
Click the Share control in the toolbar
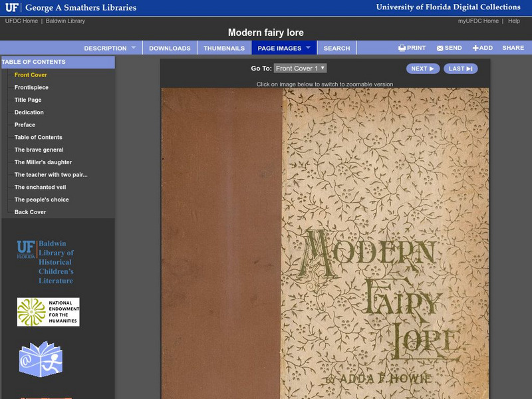(513, 48)
